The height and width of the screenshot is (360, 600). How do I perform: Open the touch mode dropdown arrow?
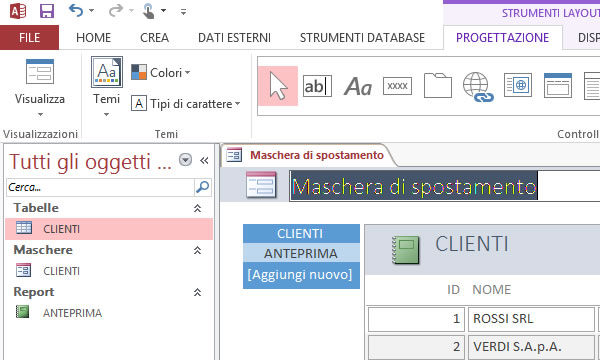(164, 11)
